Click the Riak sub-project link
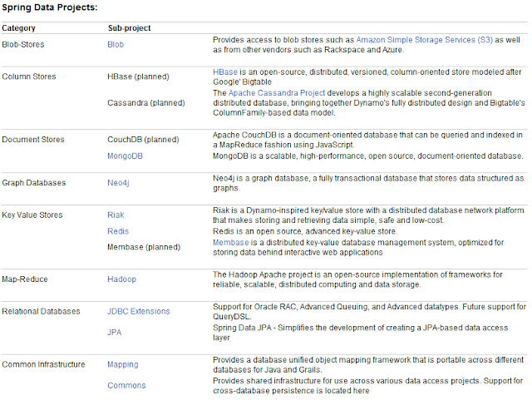Screen dimensions: 532x400 tap(116, 215)
